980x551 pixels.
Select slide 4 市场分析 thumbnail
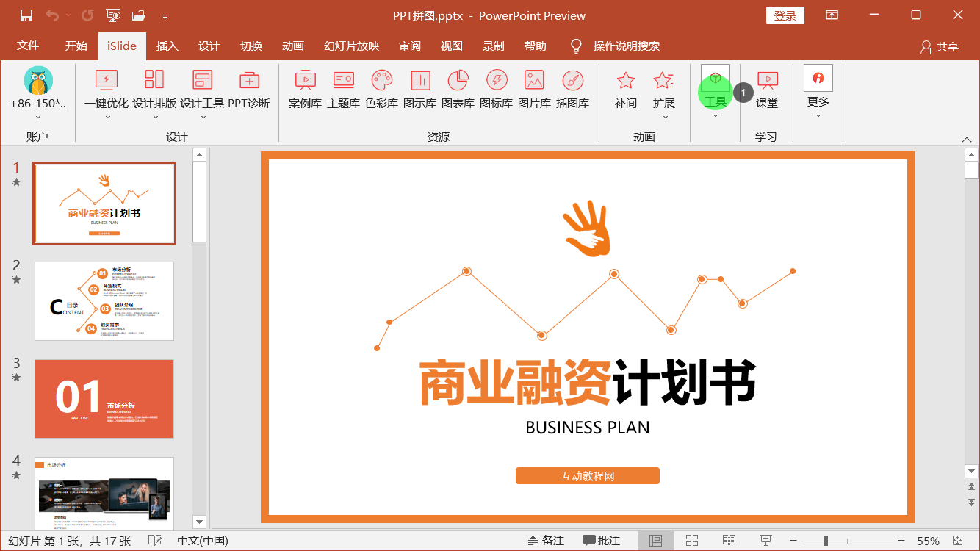(104, 492)
